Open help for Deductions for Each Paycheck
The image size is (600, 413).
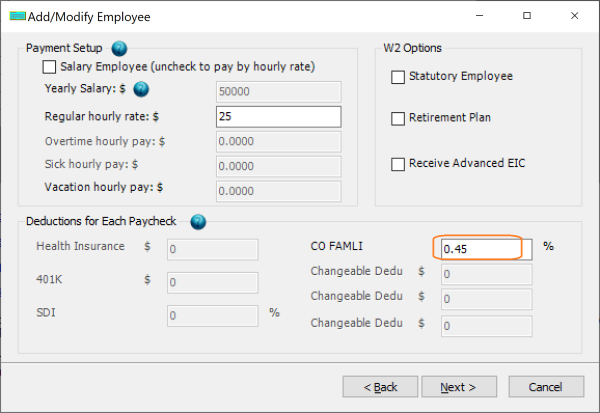(x=198, y=221)
